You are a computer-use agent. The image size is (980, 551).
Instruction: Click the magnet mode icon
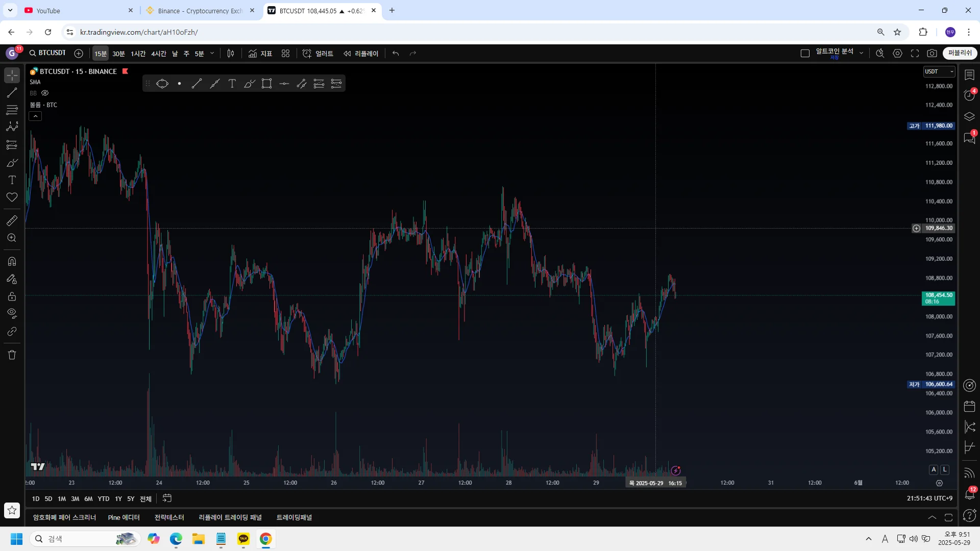[x=12, y=262]
